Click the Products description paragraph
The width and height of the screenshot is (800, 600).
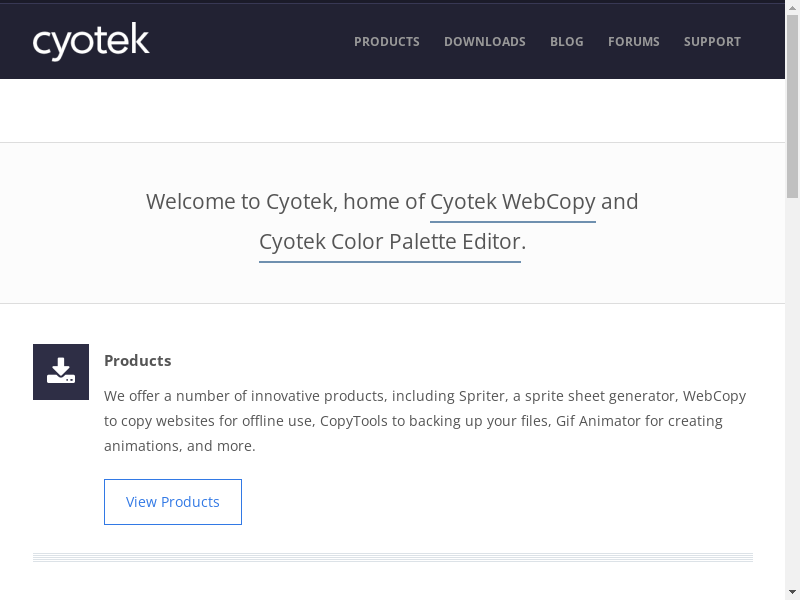point(425,421)
